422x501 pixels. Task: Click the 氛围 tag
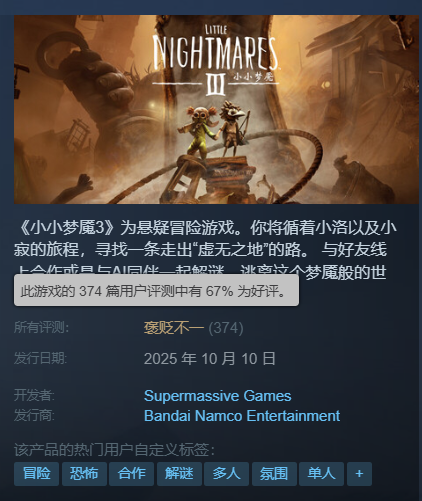tap(274, 474)
